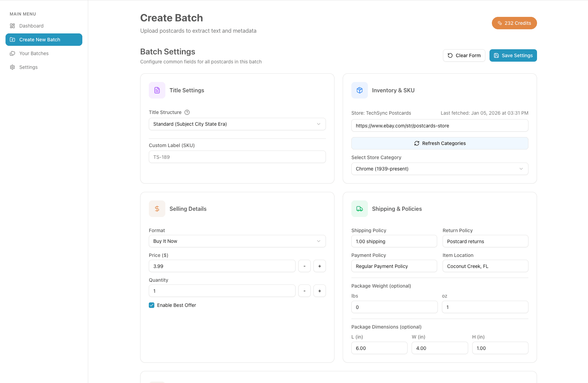Click the purple Title Settings document icon
The image size is (588, 383).
click(157, 90)
